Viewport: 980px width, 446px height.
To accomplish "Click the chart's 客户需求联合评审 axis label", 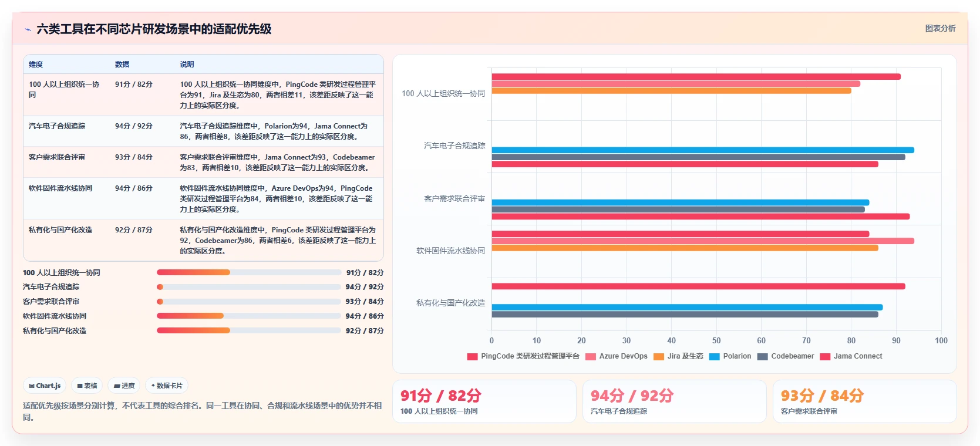I will pos(454,199).
